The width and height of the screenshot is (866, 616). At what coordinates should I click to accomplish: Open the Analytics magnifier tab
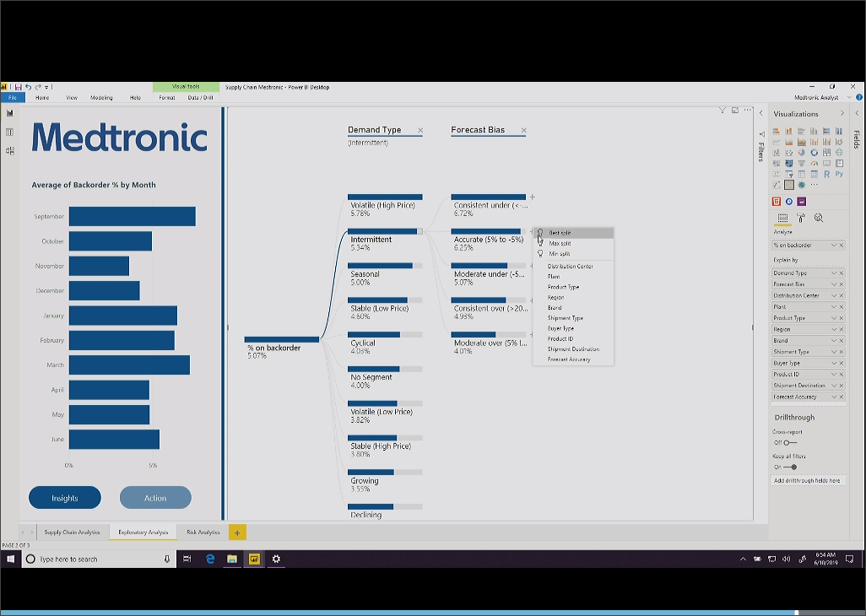point(819,218)
